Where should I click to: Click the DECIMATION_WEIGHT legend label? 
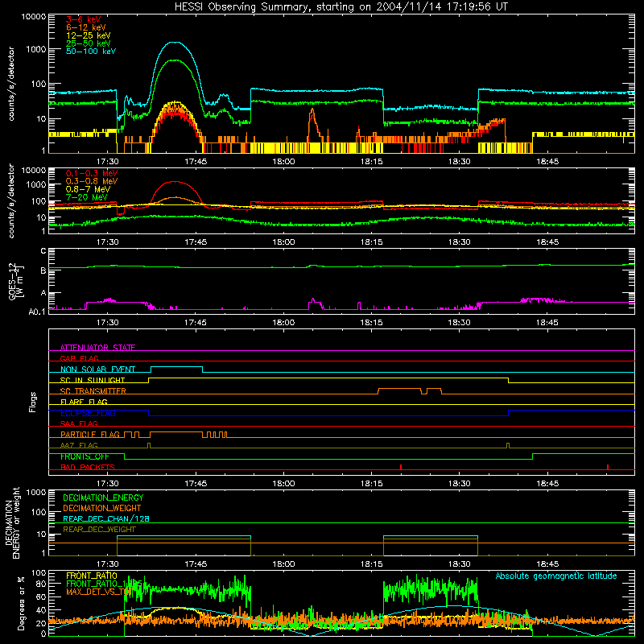point(102,508)
